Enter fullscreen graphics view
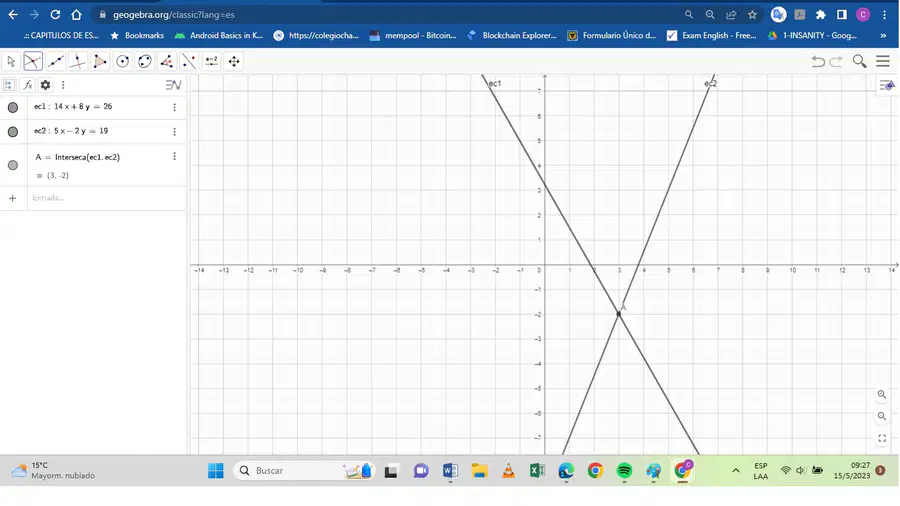Viewport: 900px width, 506px height. pyautogui.click(x=882, y=438)
